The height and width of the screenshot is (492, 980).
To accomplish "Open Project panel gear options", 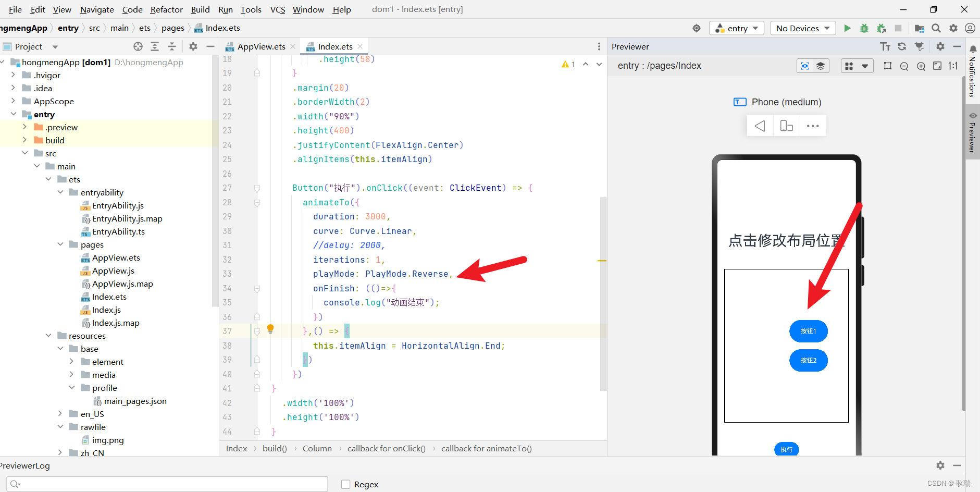I will click(x=193, y=46).
